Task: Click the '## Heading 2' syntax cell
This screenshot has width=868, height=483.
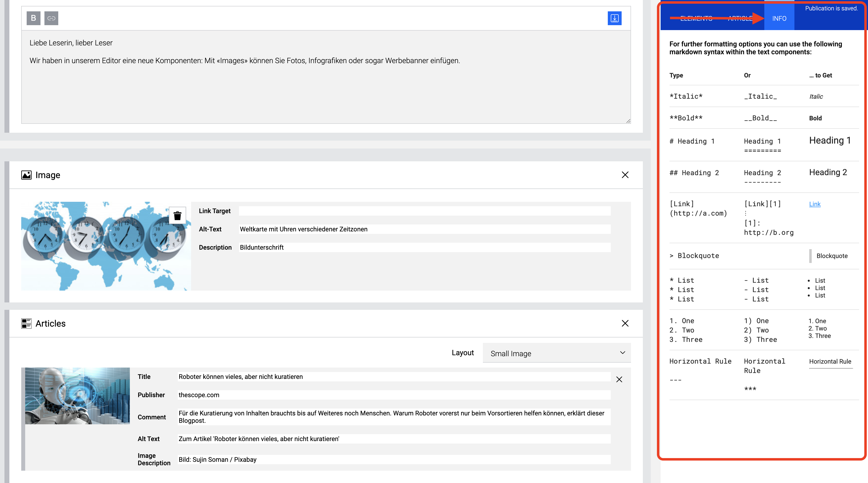Action: click(x=694, y=173)
